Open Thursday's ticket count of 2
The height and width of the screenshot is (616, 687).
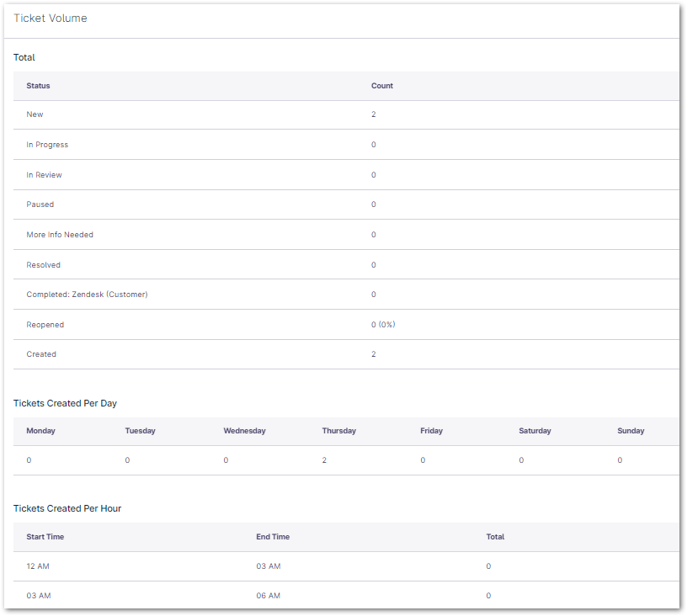[324, 460]
